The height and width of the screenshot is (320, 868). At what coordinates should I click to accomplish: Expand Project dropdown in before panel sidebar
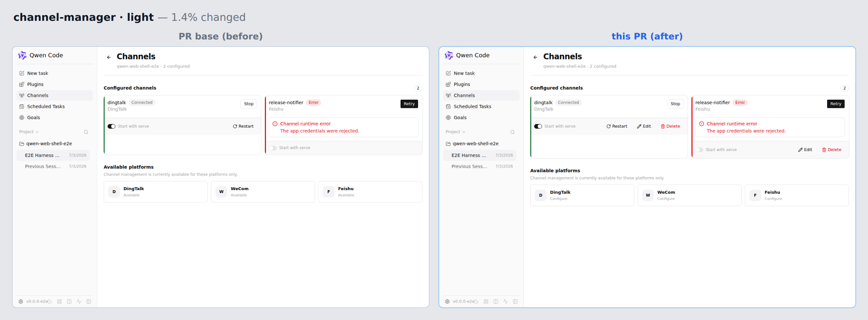[x=29, y=132]
